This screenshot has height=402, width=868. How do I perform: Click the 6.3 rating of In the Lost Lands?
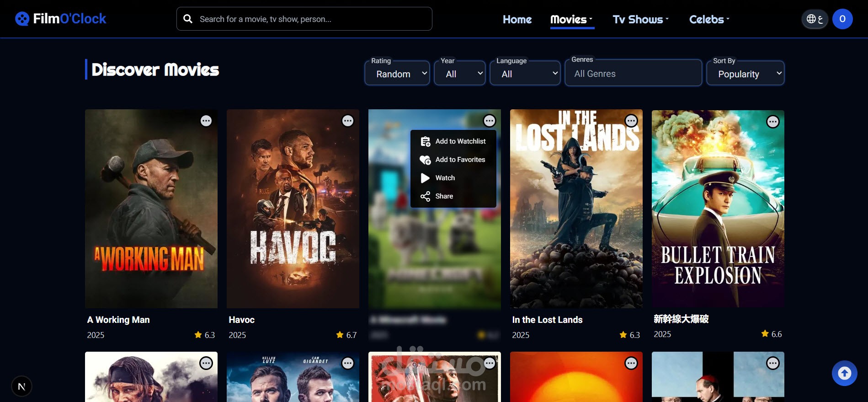tap(629, 335)
